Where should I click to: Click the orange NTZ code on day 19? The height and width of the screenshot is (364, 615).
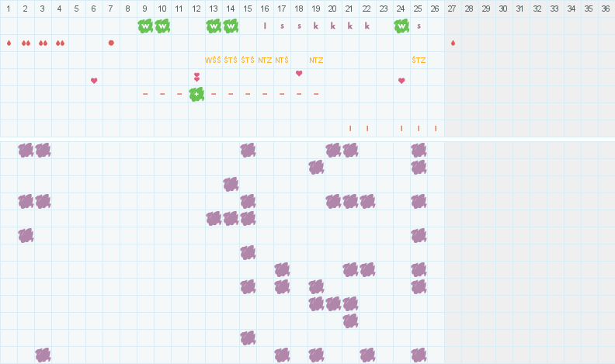316,60
